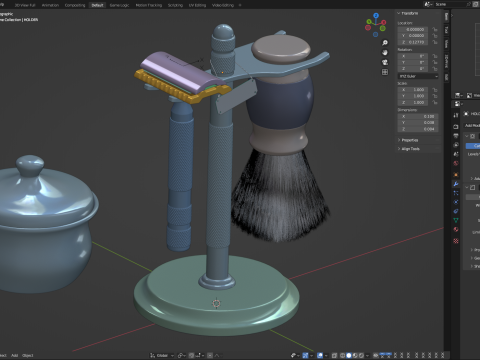Click the Zoom view magnifier gizmo
The height and width of the screenshot is (360, 480).
click(x=385, y=43)
